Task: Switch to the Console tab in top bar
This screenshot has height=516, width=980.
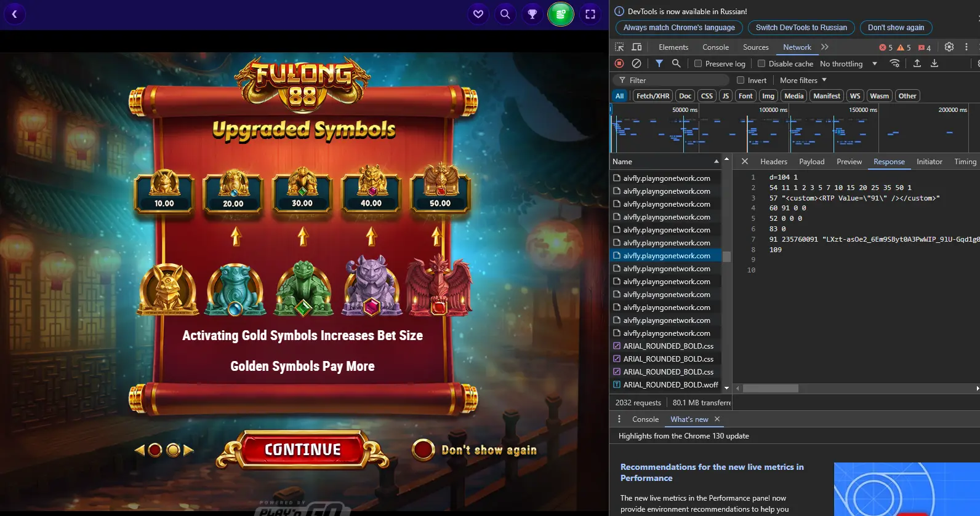Action: pos(715,47)
